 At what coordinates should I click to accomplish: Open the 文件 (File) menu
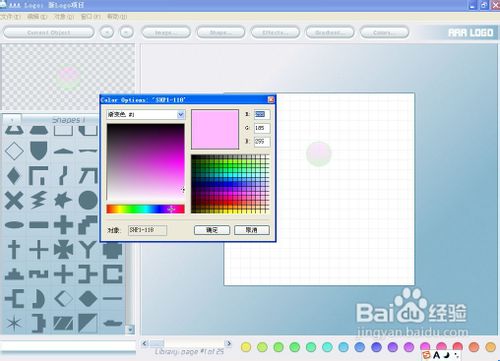[x=10, y=16]
